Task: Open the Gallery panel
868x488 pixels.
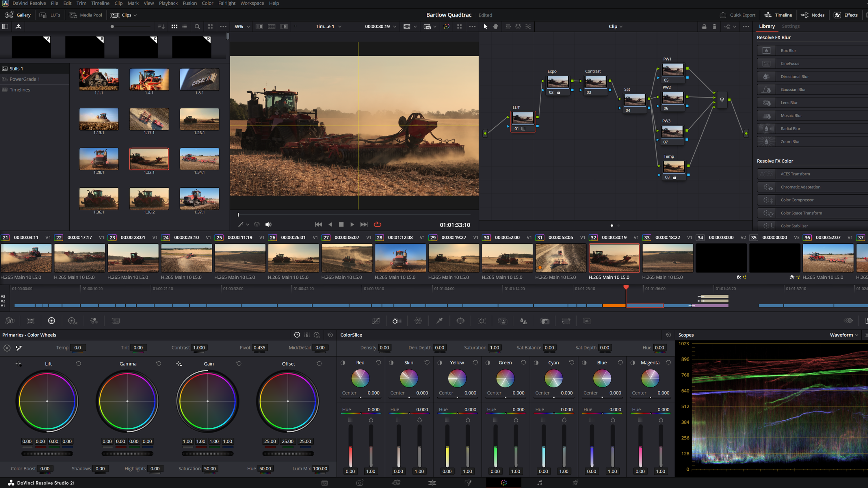Action: [18, 15]
